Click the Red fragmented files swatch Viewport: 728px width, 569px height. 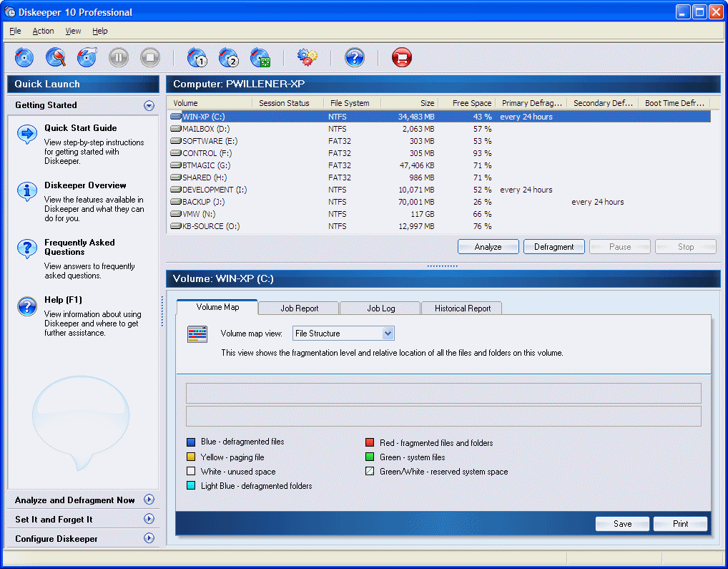(370, 442)
